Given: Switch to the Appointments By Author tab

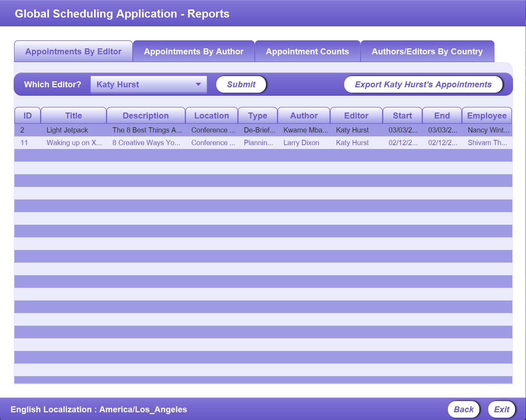Looking at the screenshot, I should pyautogui.click(x=193, y=51).
